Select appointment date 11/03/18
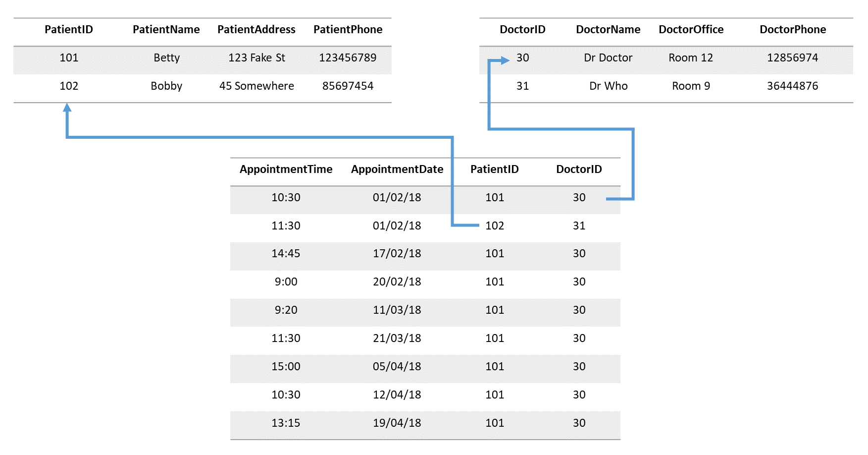Viewport: 868px width, 455px height. tap(397, 310)
